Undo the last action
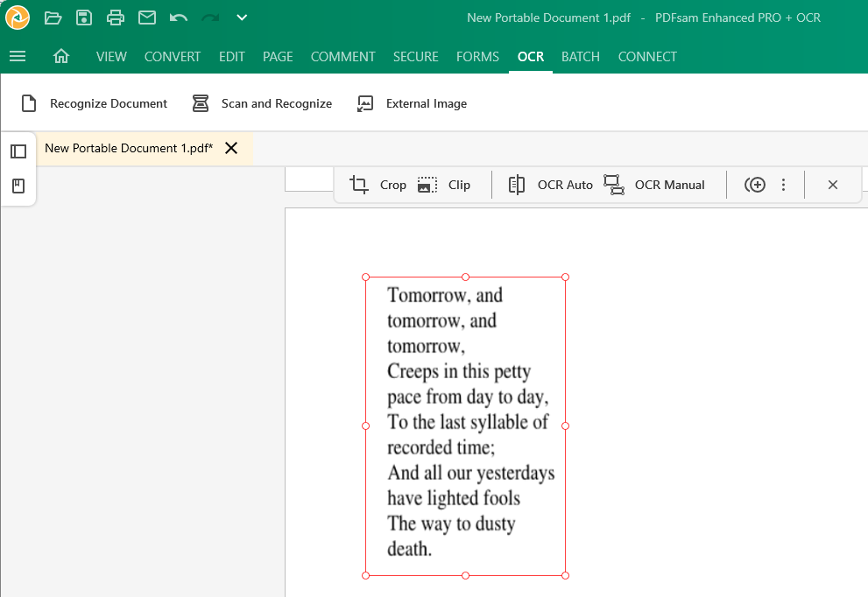 179,18
